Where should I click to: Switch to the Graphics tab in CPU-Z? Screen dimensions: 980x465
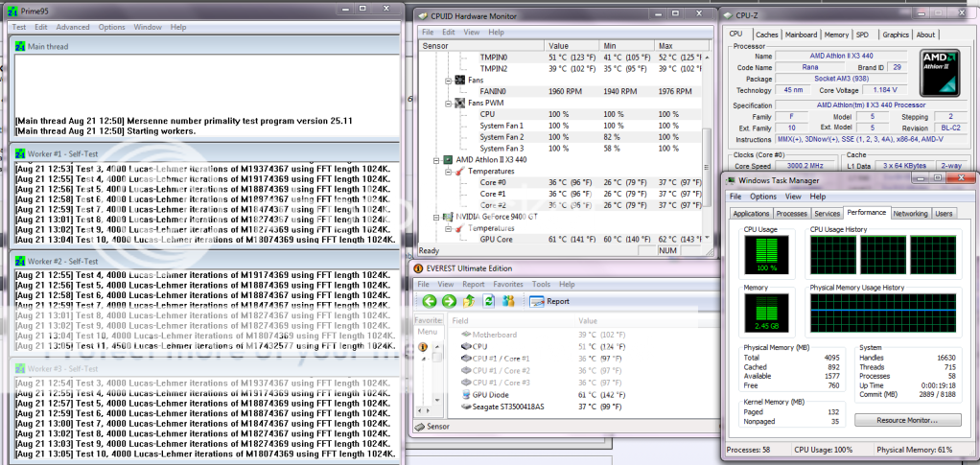[x=896, y=35]
